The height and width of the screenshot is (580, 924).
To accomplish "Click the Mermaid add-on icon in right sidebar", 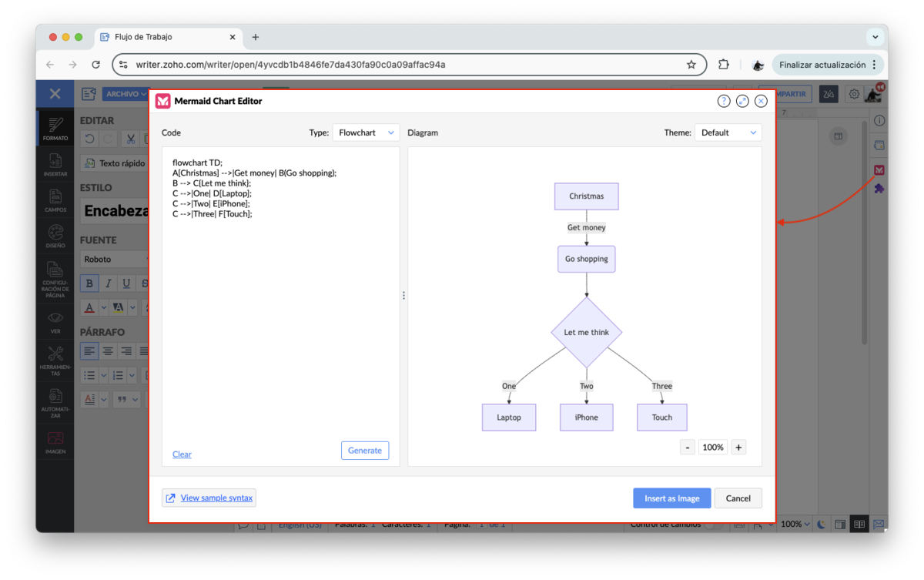I will 879,169.
